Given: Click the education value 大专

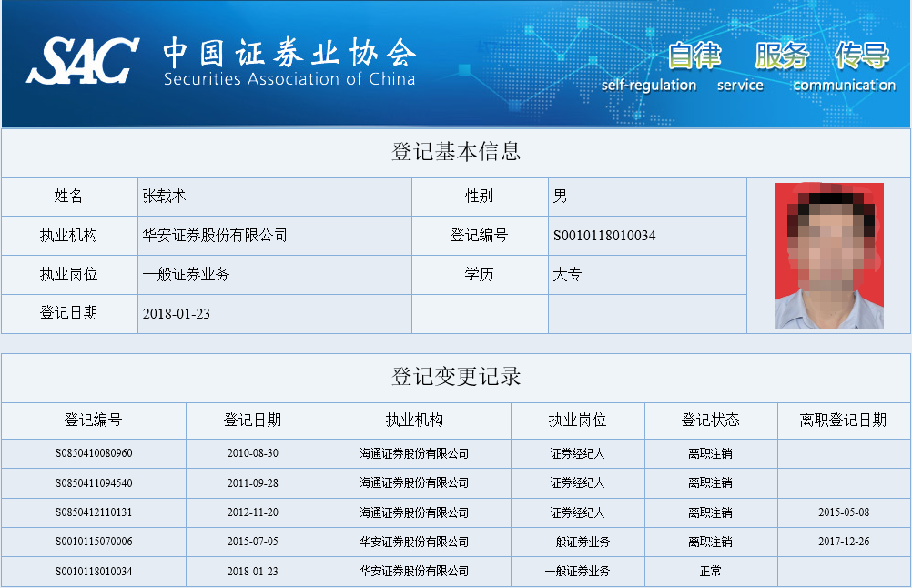Looking at the screenshot, I should [x=567, y=275].
